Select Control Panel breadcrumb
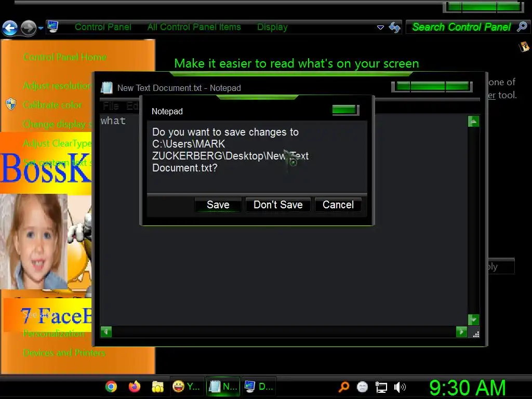 (103, 27)
